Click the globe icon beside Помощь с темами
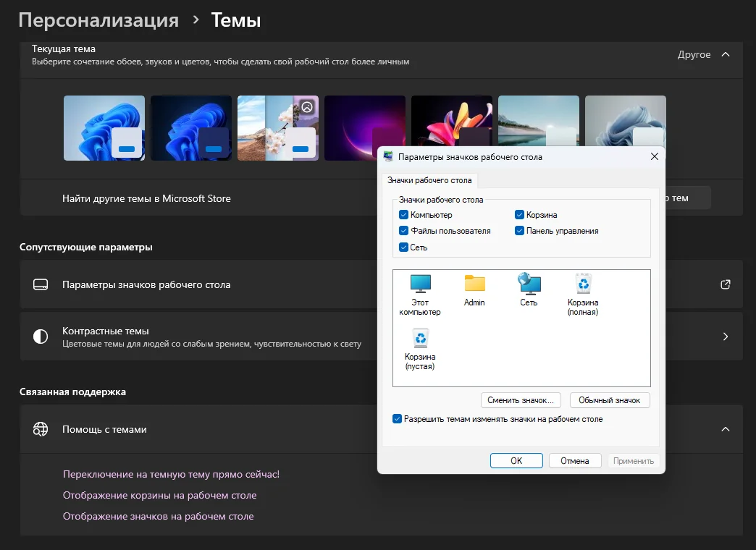 click(41, 429)
